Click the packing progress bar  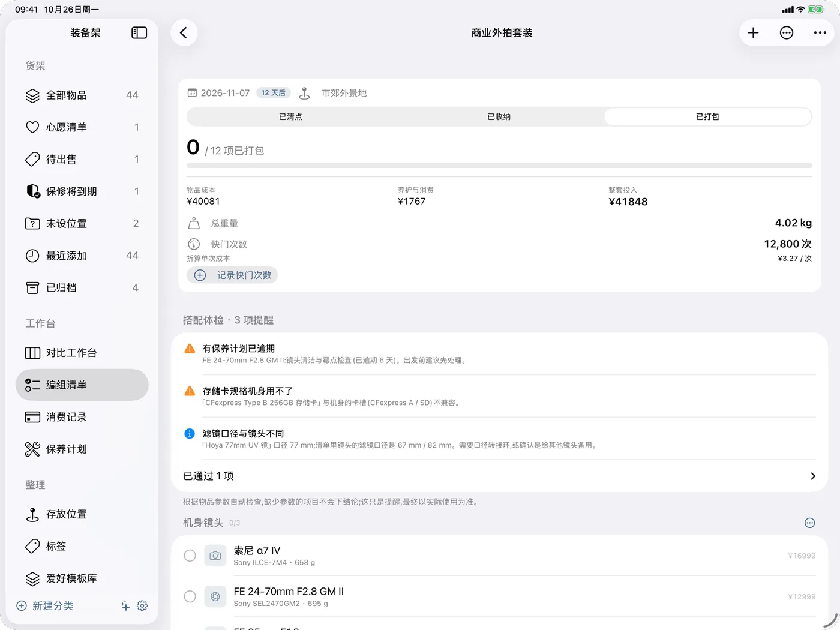[x=499, y=166]
